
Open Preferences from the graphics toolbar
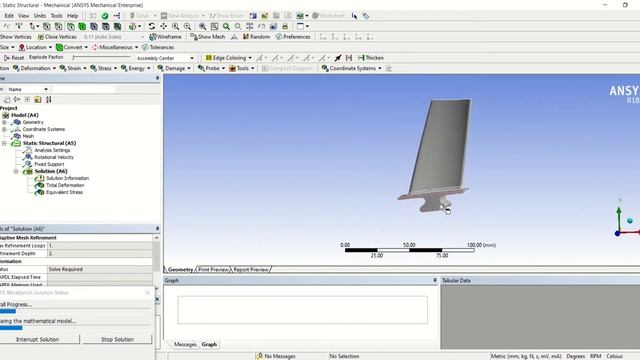pyautogui.click(x=293, y=37)
